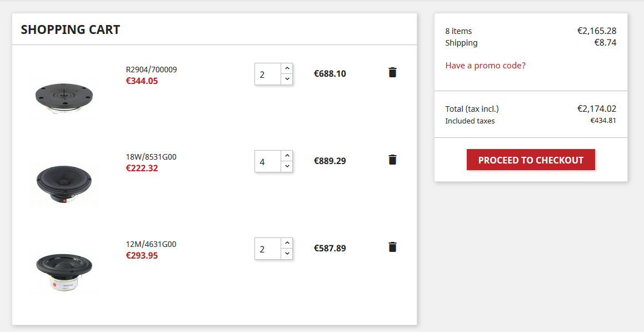Decrease 12M/4631G00 quantity with down arrow
This screenshot has height=332, width=644.
287,254
